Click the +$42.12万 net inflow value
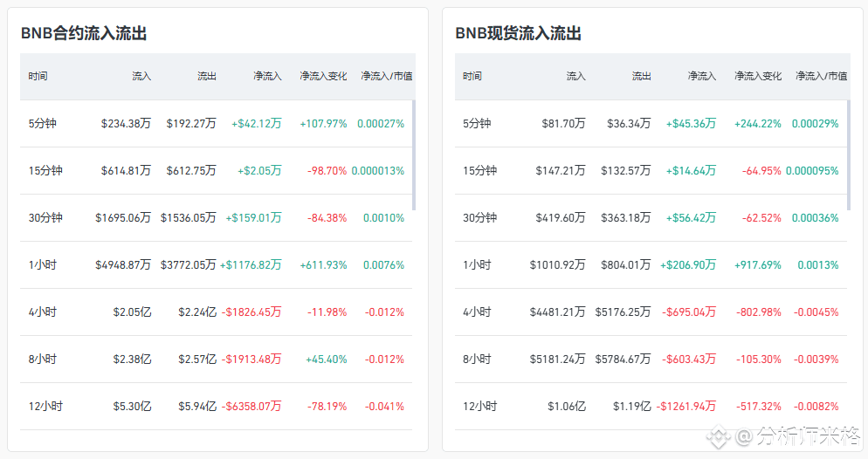This screenshot has width=868, height=459. (257, 124)
